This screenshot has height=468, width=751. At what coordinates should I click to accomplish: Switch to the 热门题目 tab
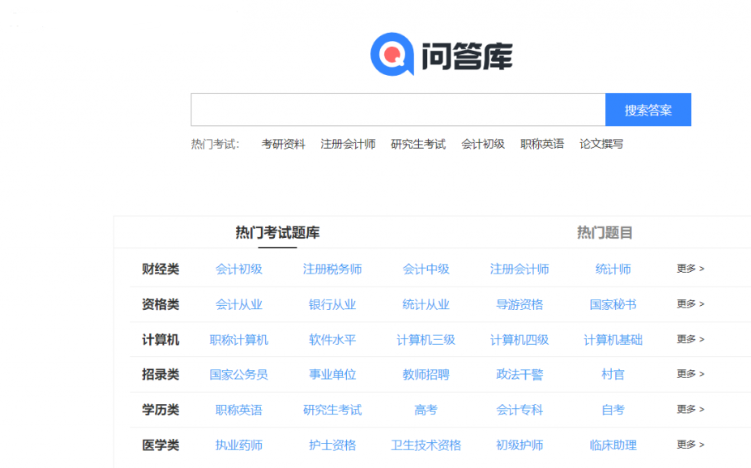point(604,233)
